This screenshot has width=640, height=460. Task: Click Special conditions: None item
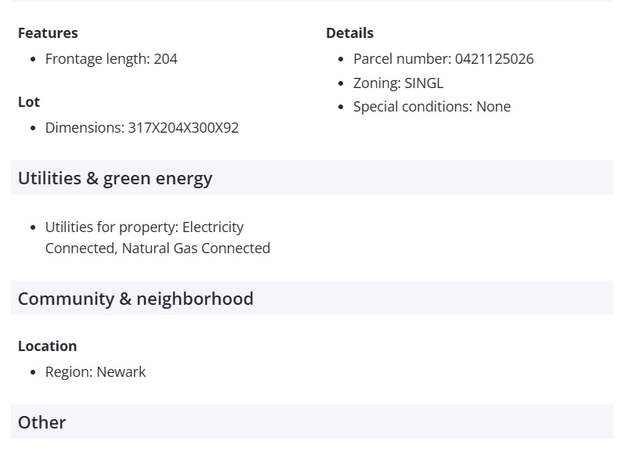point(432,107)
